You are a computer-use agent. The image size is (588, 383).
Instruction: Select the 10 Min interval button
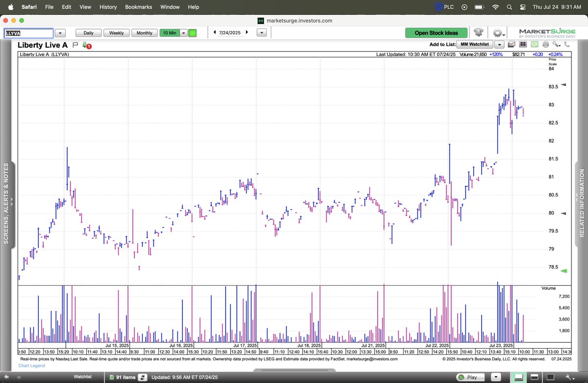pos(170,33)
